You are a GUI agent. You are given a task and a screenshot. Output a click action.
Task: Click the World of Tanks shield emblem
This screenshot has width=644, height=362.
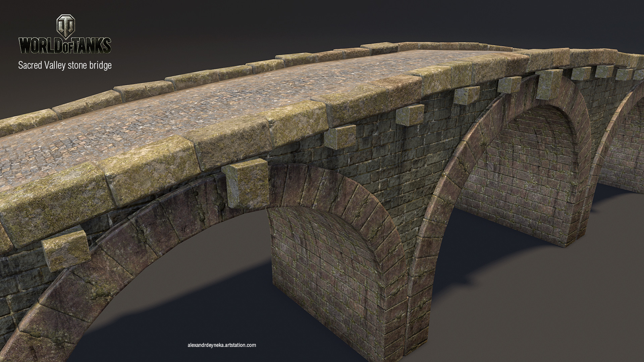tap(65, 26)
